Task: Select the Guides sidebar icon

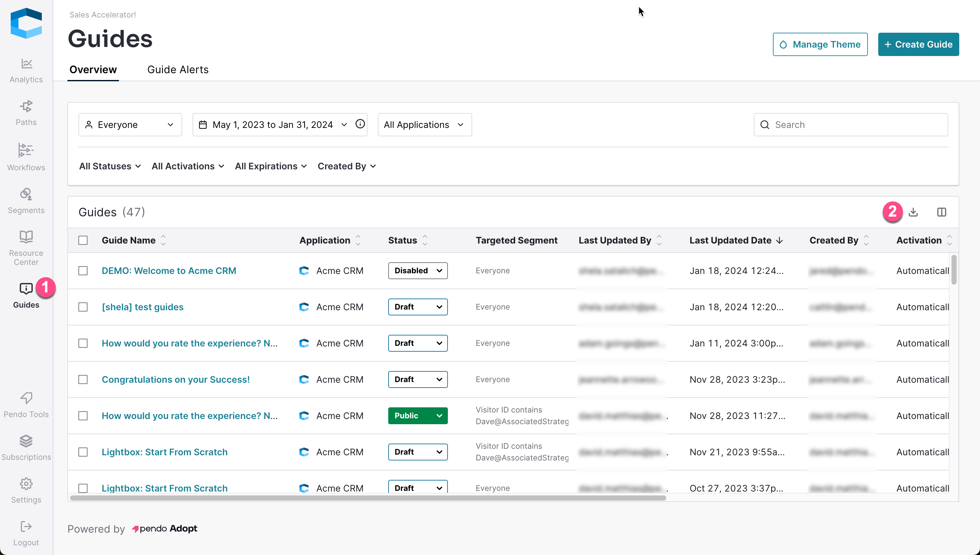Action: click(26, 289)
